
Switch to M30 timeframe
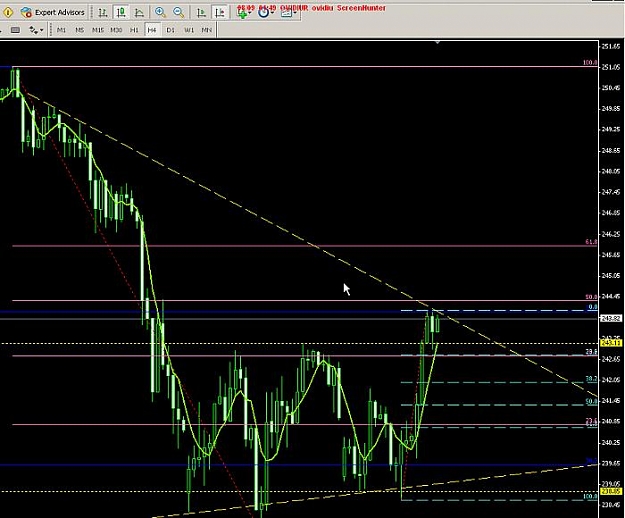pos(116,30)
